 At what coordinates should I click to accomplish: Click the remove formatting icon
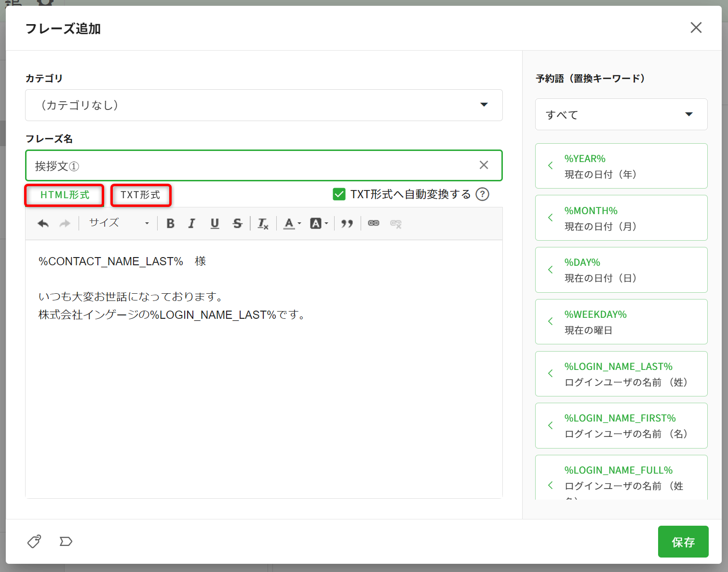263,223
